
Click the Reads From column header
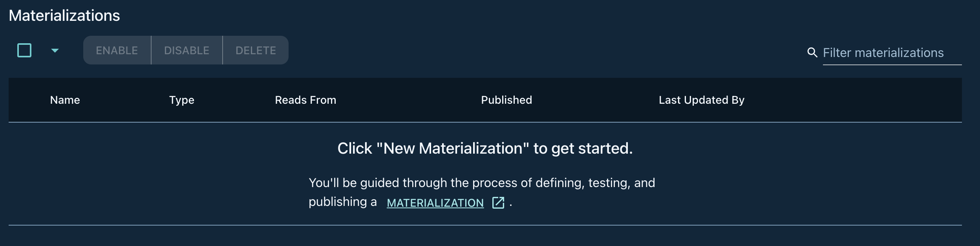tap(306, 100)
